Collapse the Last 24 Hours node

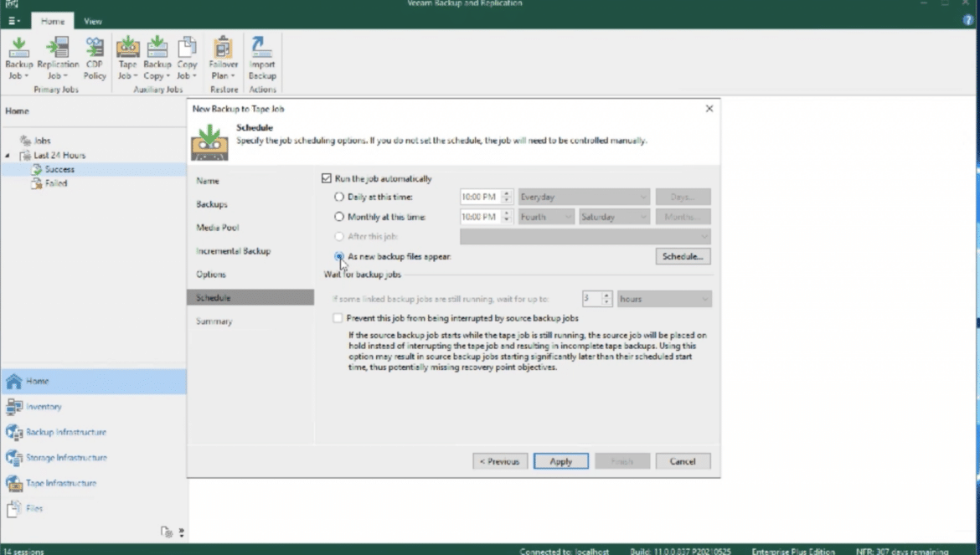(8, 155)
